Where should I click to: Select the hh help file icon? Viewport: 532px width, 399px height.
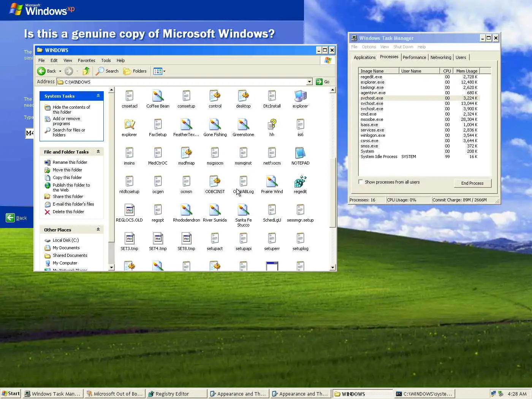coord(272,124)
